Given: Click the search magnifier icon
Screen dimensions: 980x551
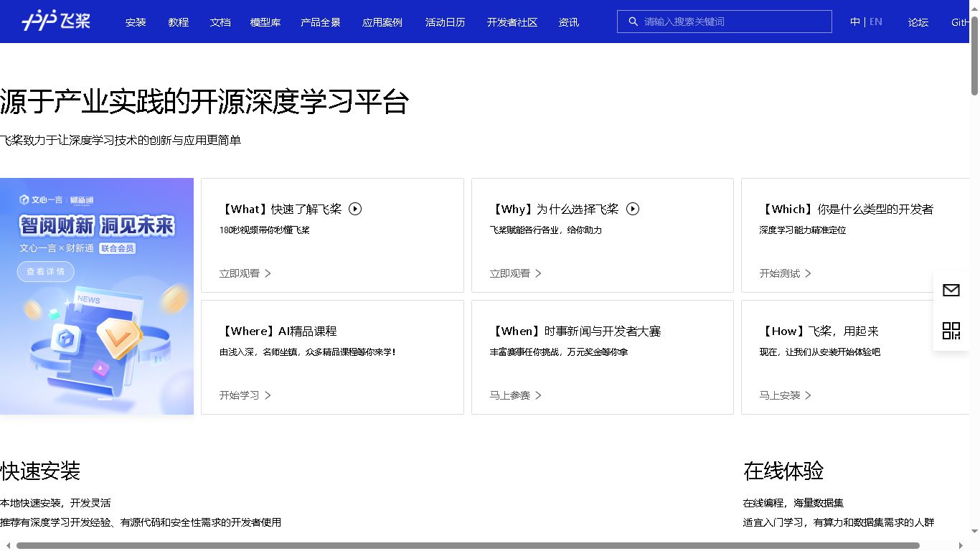Looking at the screenshot, I should pos(633,22).
